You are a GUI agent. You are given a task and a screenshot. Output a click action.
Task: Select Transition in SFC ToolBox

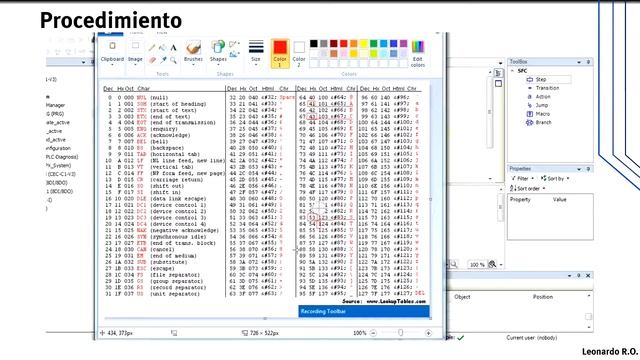[543, 88]
